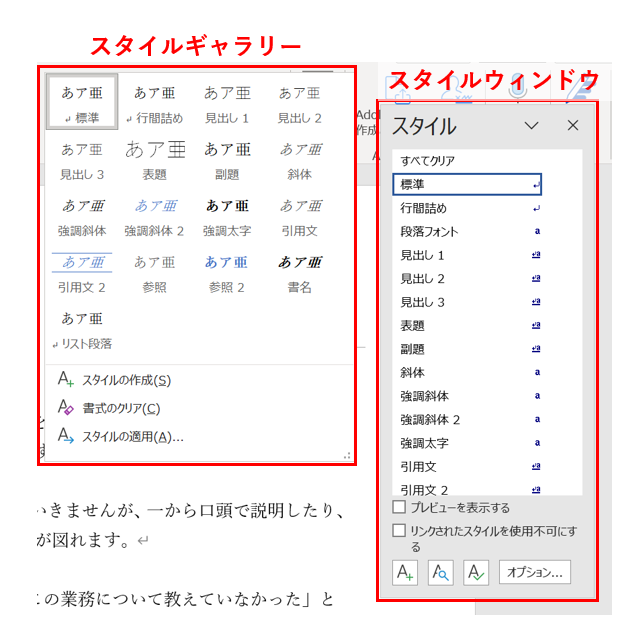Screen dimensions: 640x639
Task: Select 強調太字 in the styles pane
Action: (x=467, y=443)
